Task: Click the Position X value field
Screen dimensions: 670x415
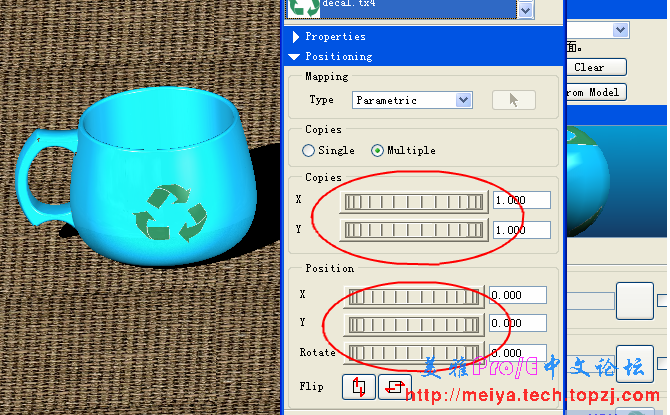Action: tap(518, 295)
